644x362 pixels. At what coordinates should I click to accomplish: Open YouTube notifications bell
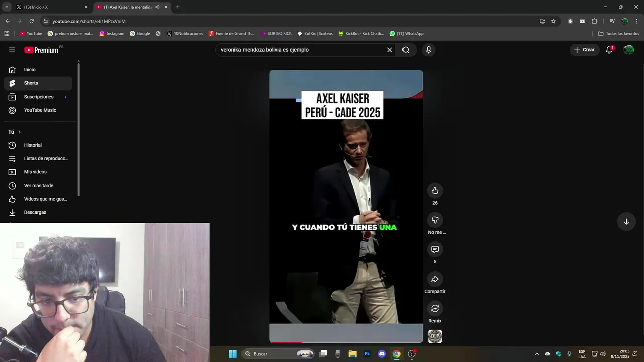pos(609,50)
